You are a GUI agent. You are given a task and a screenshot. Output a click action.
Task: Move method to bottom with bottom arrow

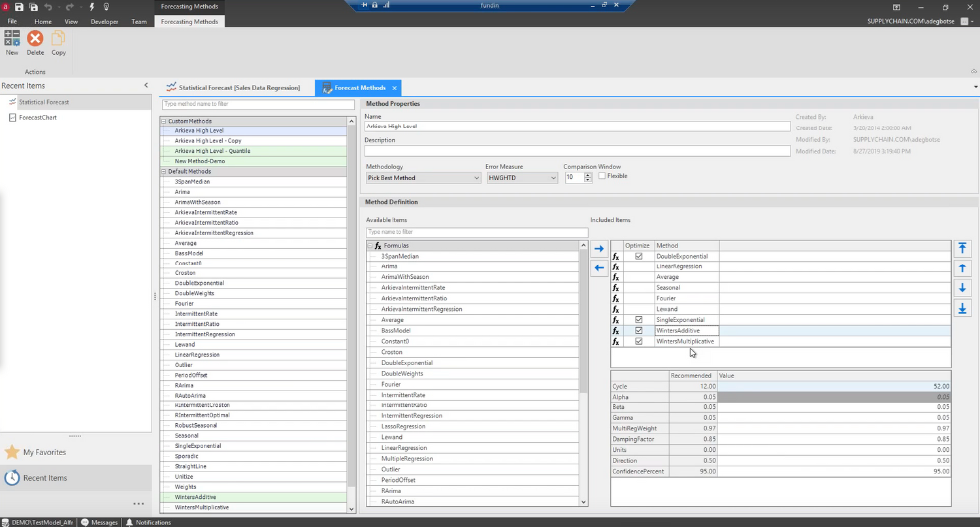click(962, 308)
